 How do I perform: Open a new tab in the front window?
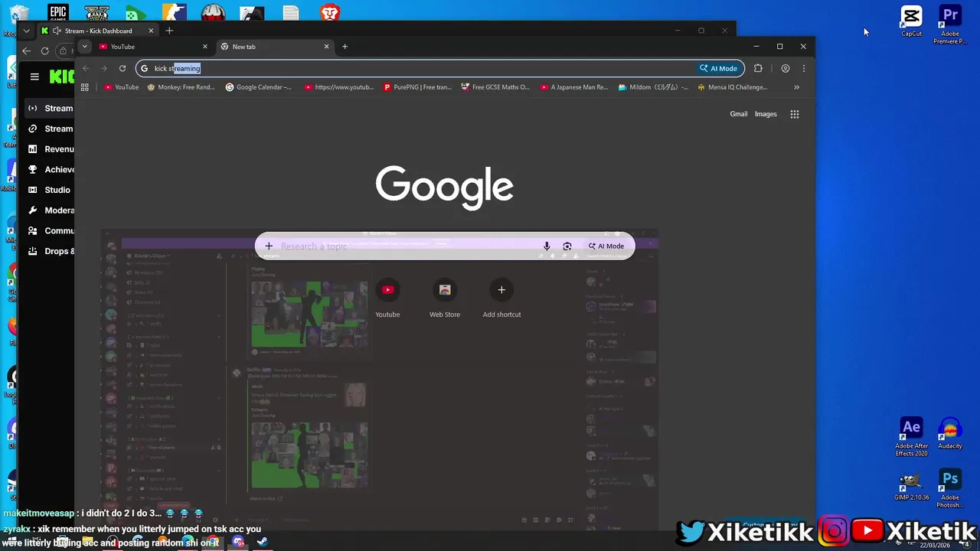[345, 47]
